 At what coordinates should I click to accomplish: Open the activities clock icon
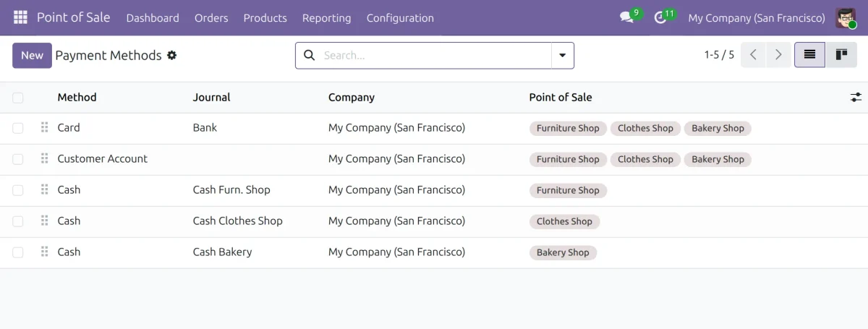660,17
